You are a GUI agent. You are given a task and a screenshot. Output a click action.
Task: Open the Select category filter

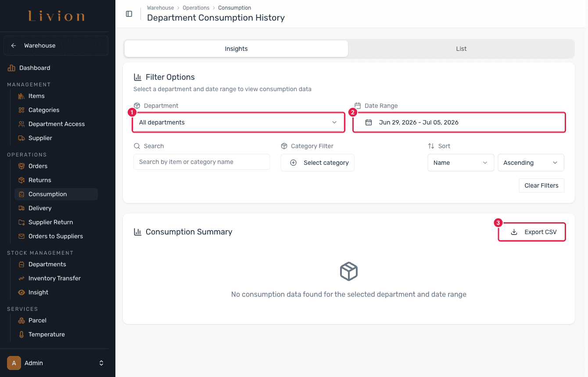(318, 163)
